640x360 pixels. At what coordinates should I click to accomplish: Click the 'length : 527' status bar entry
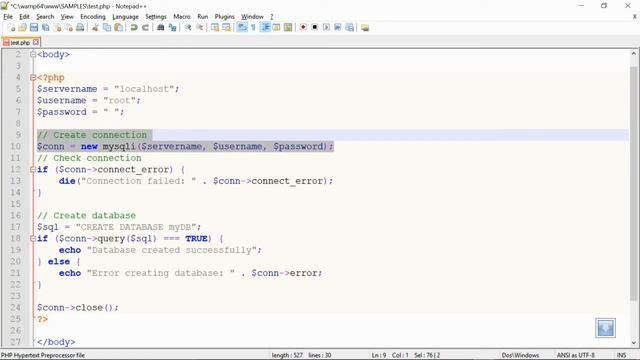(287, 355)
